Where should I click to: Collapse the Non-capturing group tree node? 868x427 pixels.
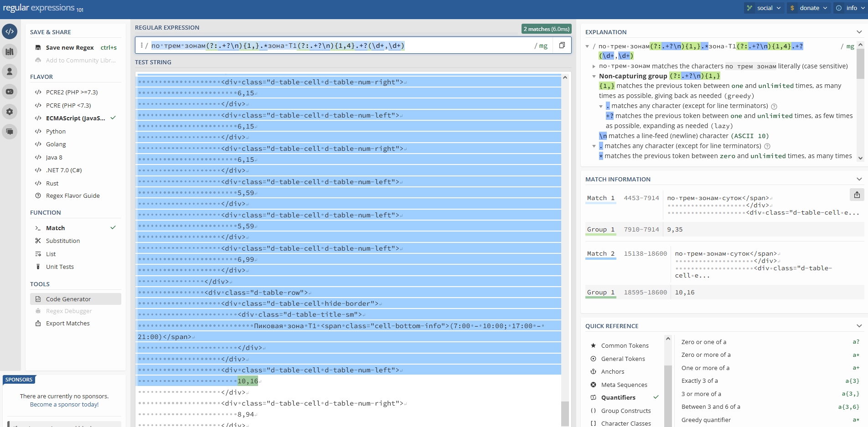(x=594, y=76)
